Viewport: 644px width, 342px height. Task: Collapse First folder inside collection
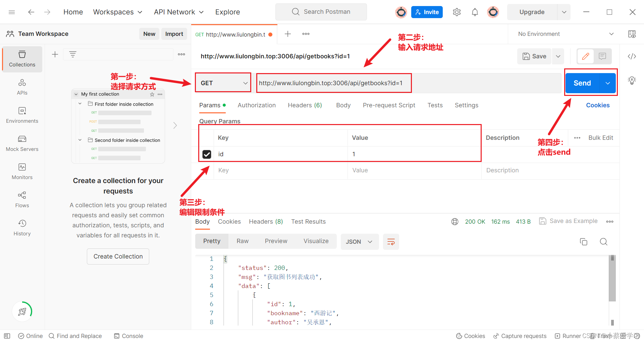click(x=80, y=104)
